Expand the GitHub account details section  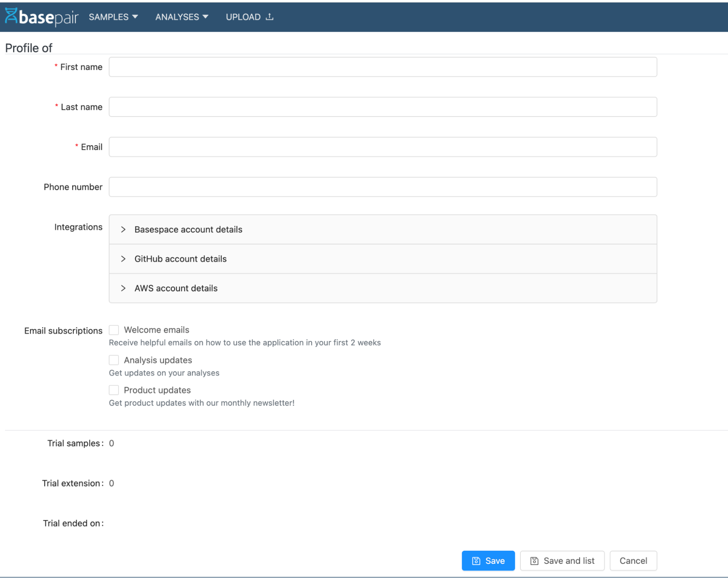point(181,259)
